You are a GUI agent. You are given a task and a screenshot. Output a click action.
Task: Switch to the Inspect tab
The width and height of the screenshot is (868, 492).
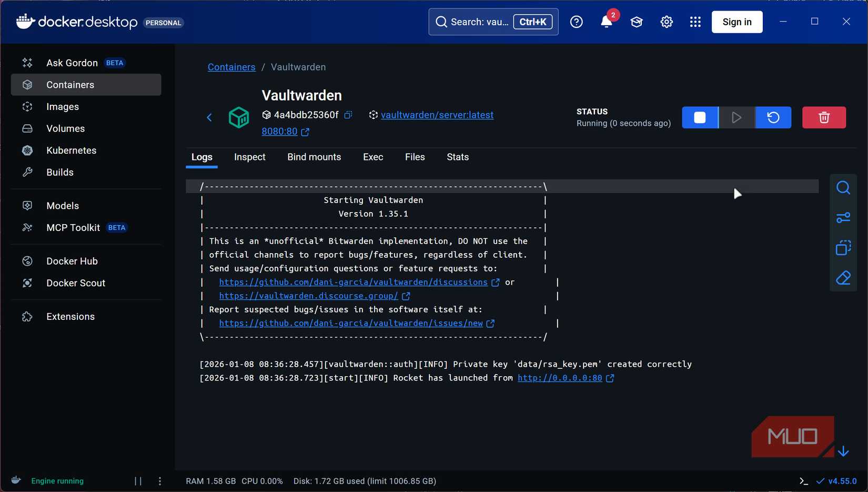250,157
